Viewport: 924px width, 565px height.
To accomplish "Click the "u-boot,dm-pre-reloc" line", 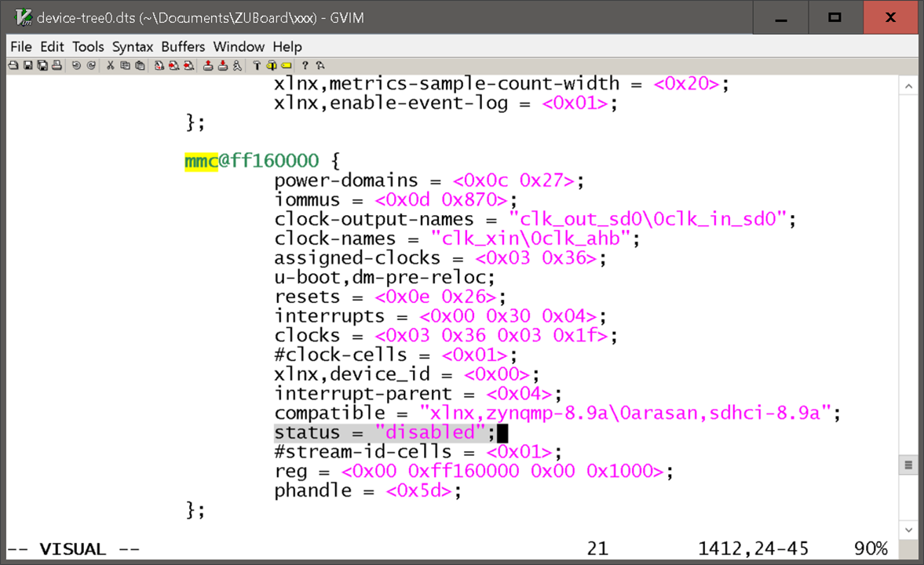I will pos(385,277).
